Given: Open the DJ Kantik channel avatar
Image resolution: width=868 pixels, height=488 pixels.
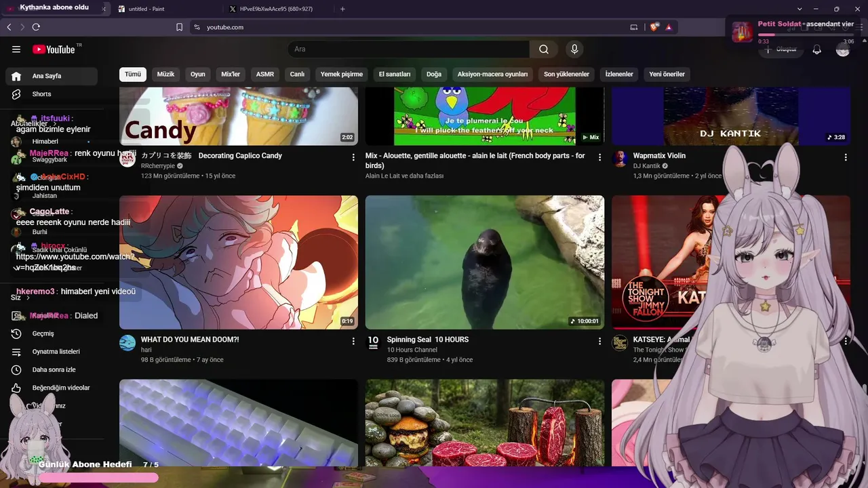Looking at the screenshot, I should click(x=620, y=159).
